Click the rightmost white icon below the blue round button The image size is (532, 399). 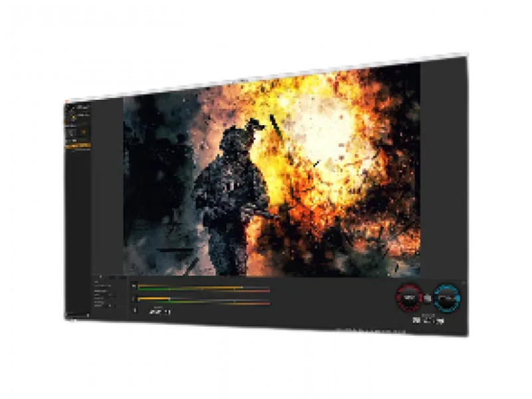click(x=440, y=321)
